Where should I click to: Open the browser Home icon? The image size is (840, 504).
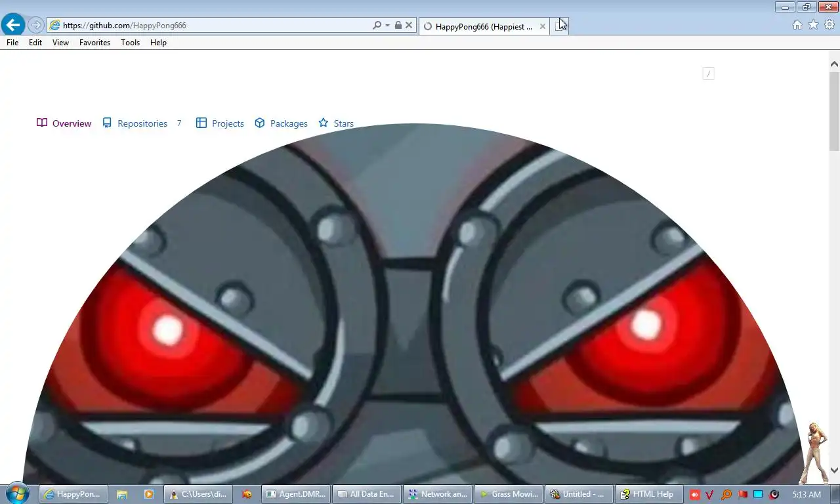(x=797, y=25)
